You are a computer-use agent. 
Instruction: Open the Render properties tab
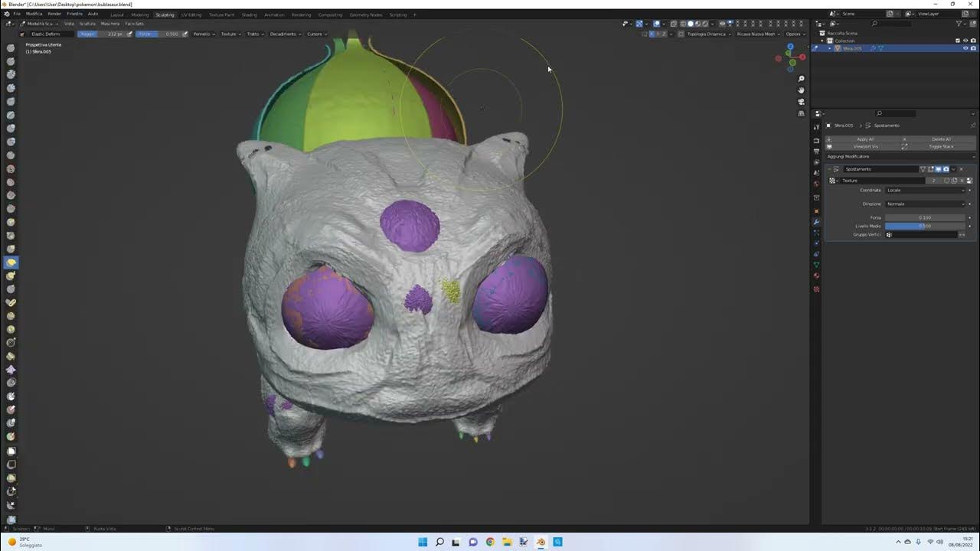[817, 141]
